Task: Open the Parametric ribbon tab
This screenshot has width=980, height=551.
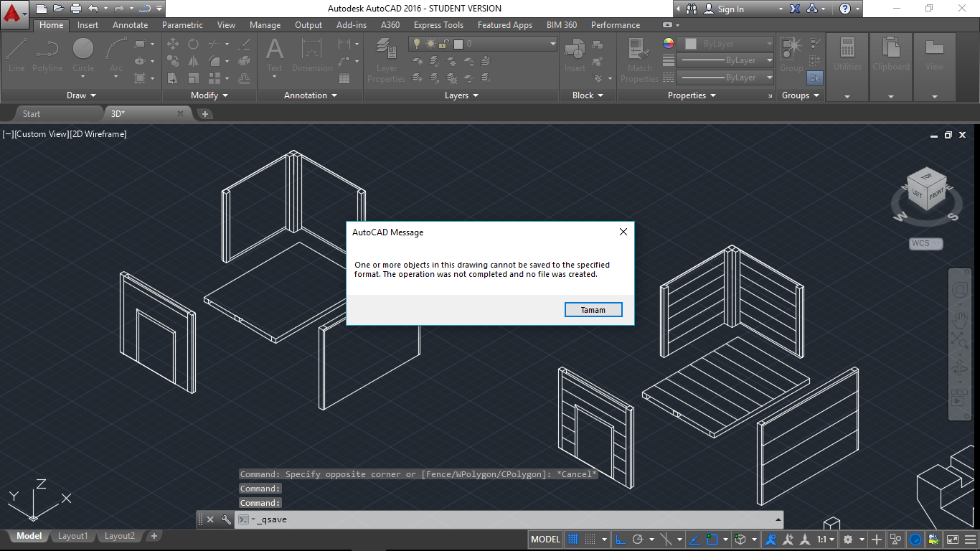Action: click(183, 25)
